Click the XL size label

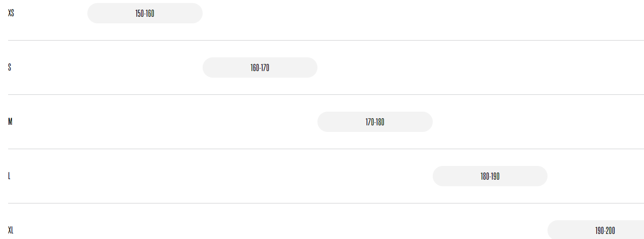coord(11,230)
